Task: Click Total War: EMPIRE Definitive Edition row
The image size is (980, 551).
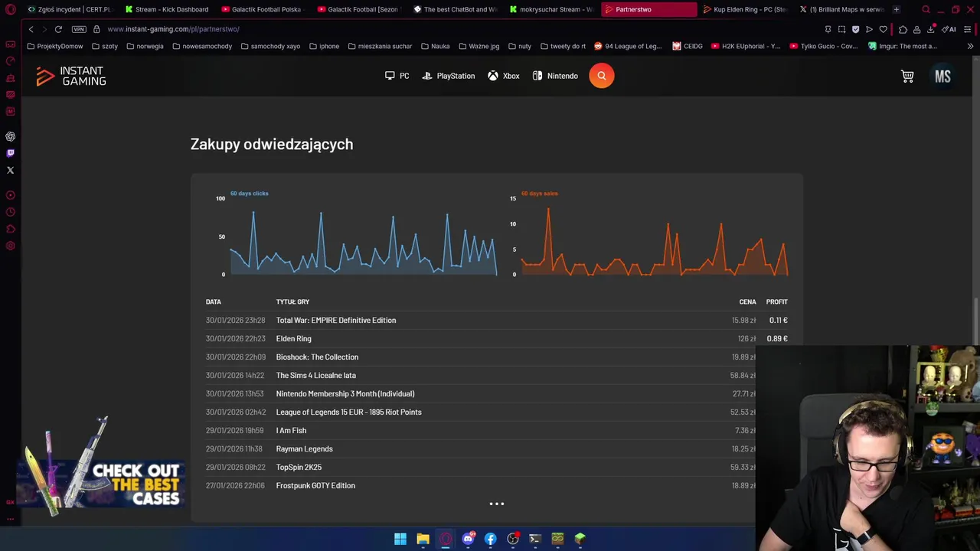Action: [497, 320]
